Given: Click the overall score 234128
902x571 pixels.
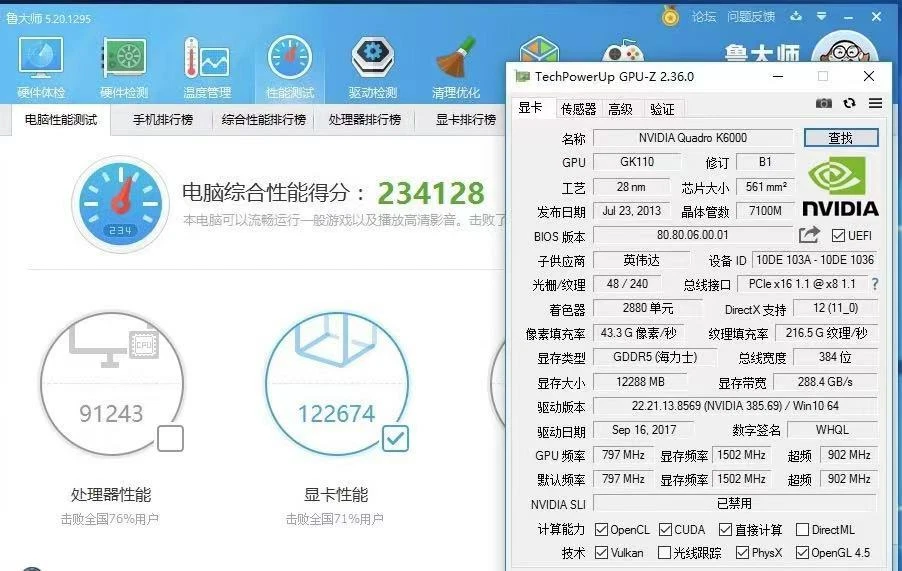Looking at the screenshot, I should [431, 193].
